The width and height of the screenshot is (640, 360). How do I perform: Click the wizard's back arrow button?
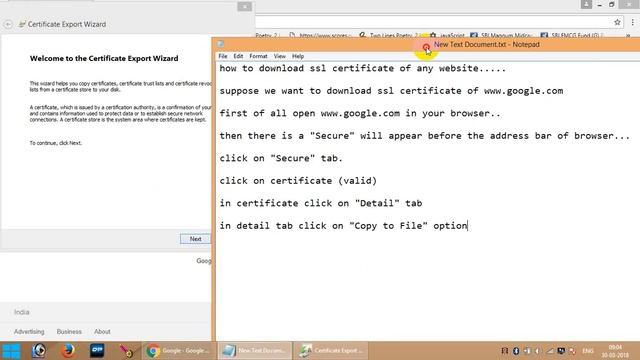8,24
